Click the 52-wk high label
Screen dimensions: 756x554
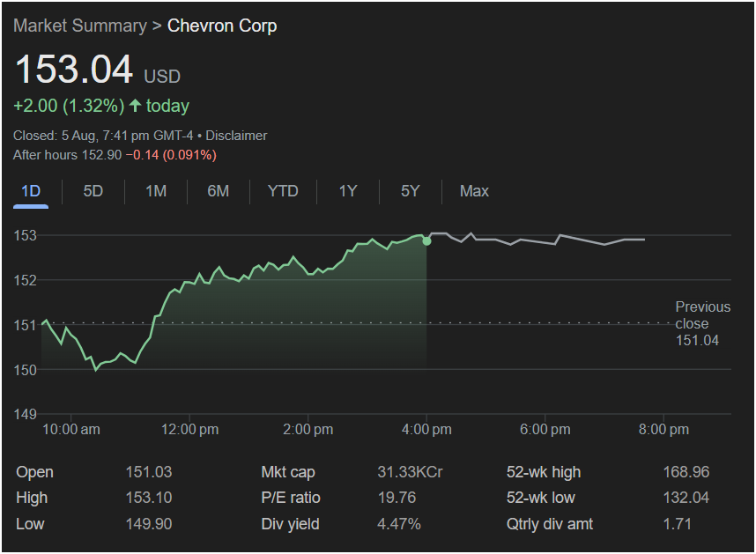click(544, 472)
